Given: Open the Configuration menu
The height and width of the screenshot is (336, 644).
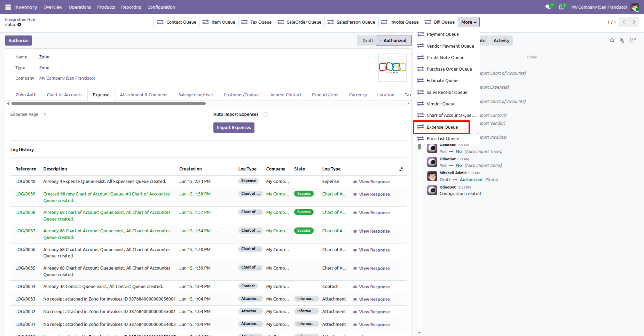Looking at the screenshot, I should (x=161, y=7).
